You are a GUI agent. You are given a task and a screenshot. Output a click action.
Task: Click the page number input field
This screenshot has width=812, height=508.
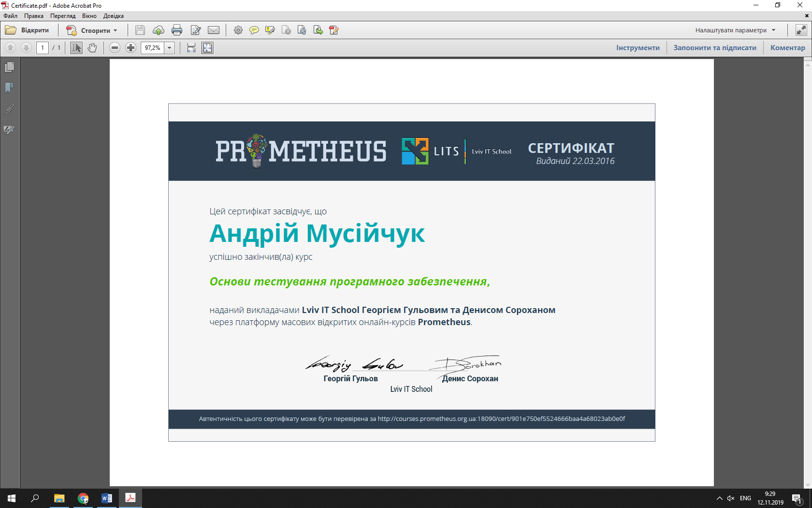[x=43, y=48]
